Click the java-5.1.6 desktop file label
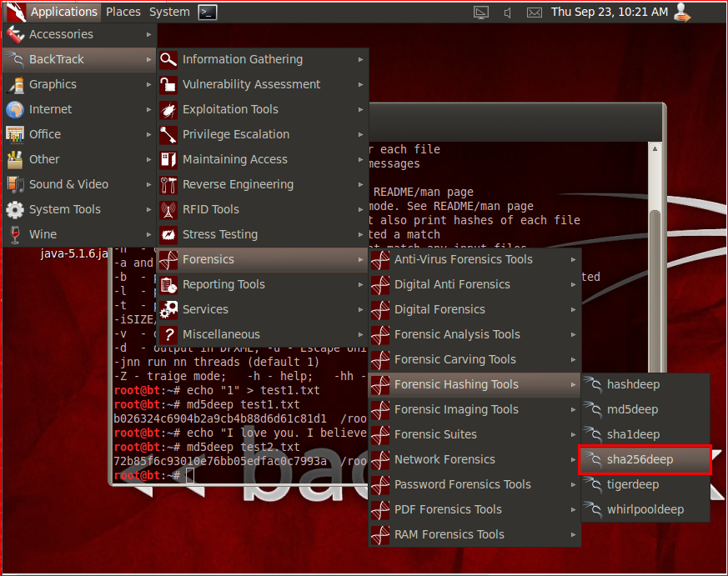Viewport: 728px width, 576px height. point(74,254)
